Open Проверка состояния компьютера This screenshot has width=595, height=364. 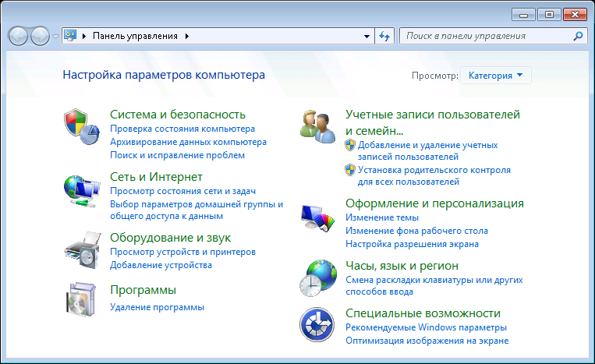182,129
